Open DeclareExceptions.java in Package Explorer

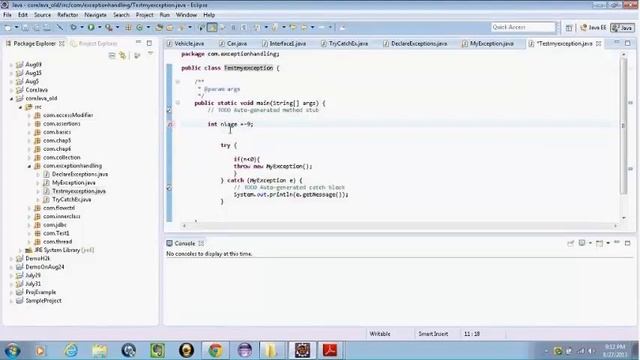[x=80, y=174]
